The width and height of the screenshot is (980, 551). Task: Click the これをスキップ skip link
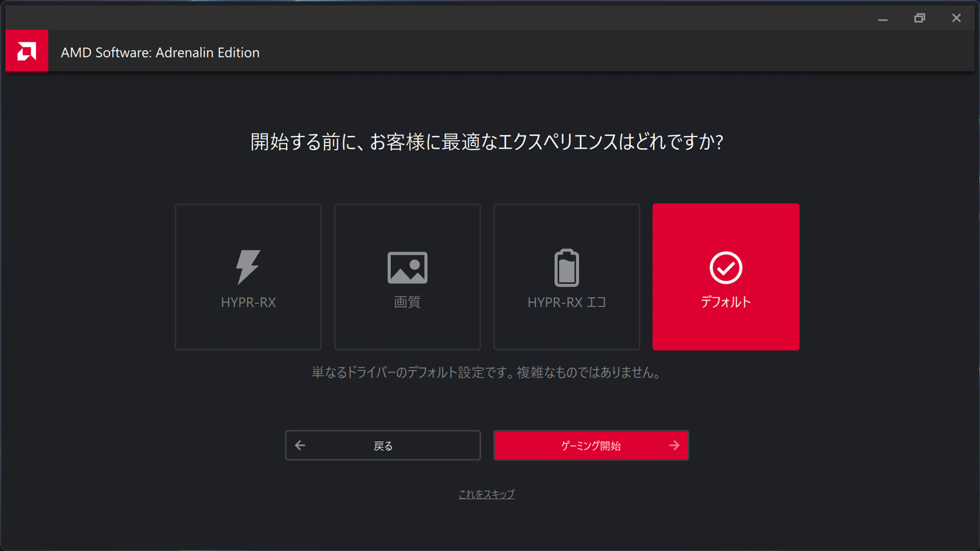click(x=487, y=494)
